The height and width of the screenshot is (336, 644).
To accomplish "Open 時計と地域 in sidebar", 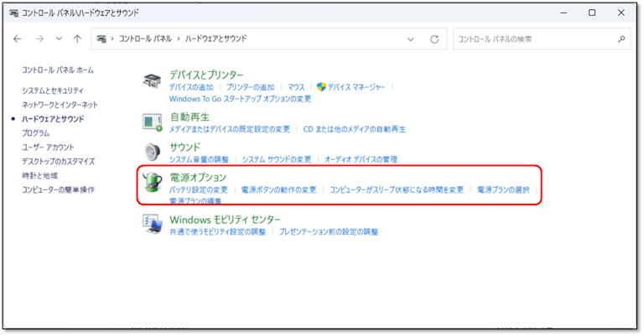I will tap(40, 176).
